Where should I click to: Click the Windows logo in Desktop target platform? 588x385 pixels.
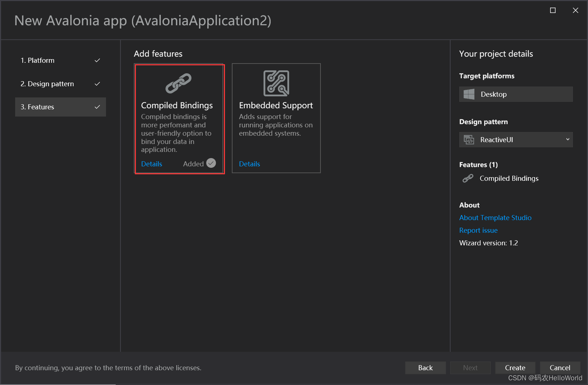(469, 94)
